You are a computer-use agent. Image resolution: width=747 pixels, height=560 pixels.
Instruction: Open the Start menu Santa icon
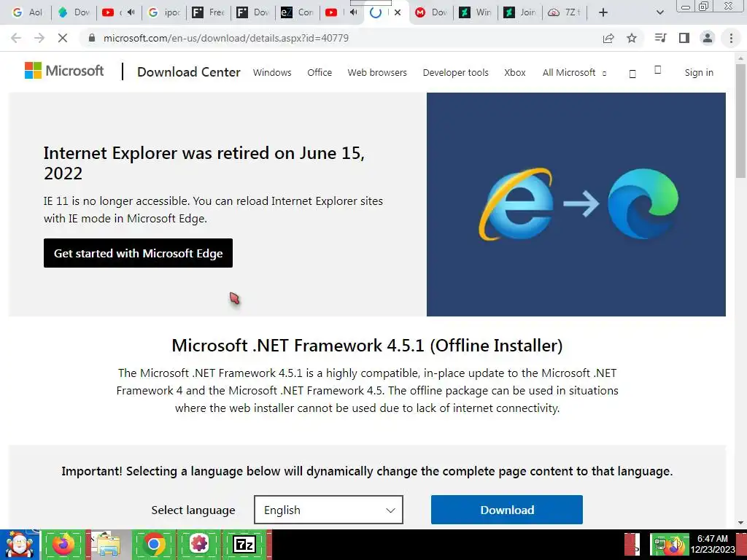tap(19, 545)
